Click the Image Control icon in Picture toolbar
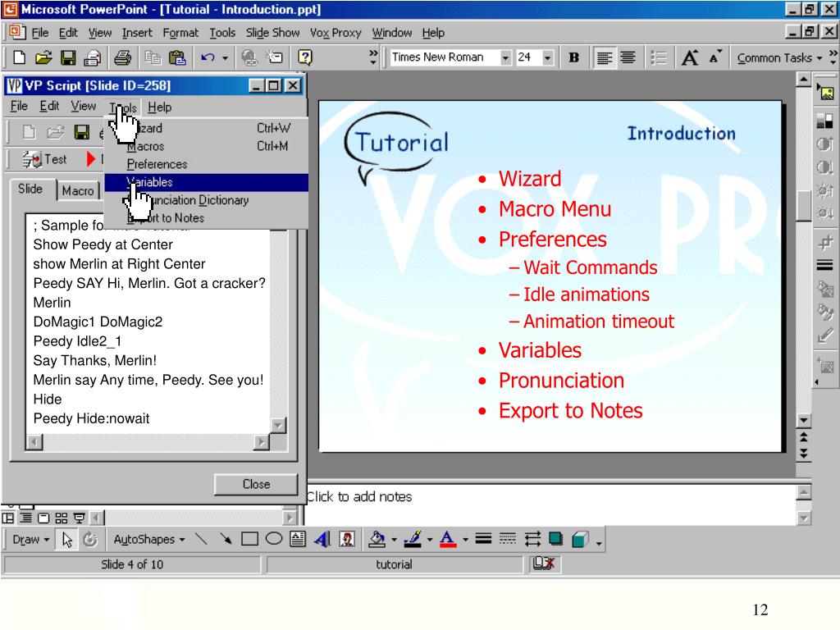This screenshot has height=630, width=840. click(825, 121)
